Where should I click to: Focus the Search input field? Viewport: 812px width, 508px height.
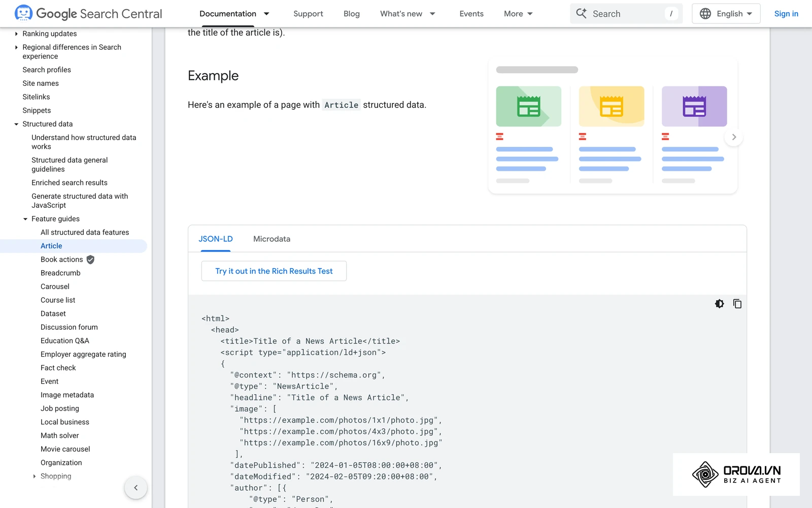click(x=626, y=14)
